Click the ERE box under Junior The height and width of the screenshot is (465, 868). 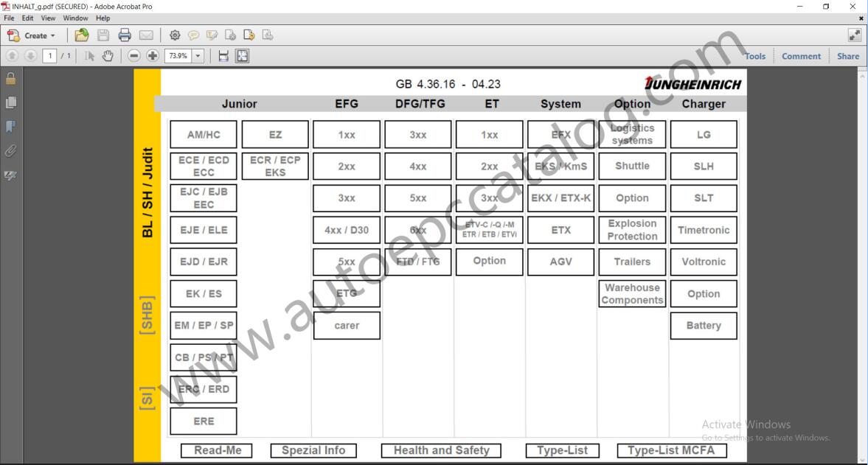pos(204,422)
